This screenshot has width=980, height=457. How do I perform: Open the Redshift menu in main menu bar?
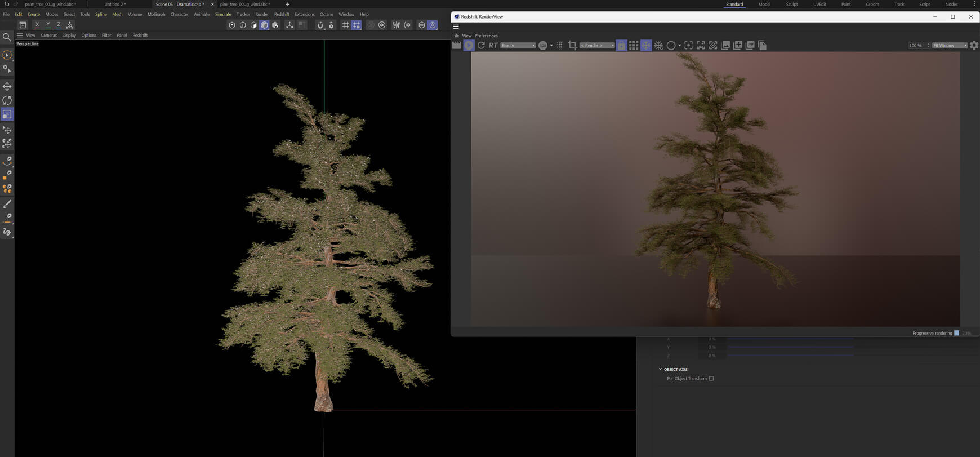(282, 14)
